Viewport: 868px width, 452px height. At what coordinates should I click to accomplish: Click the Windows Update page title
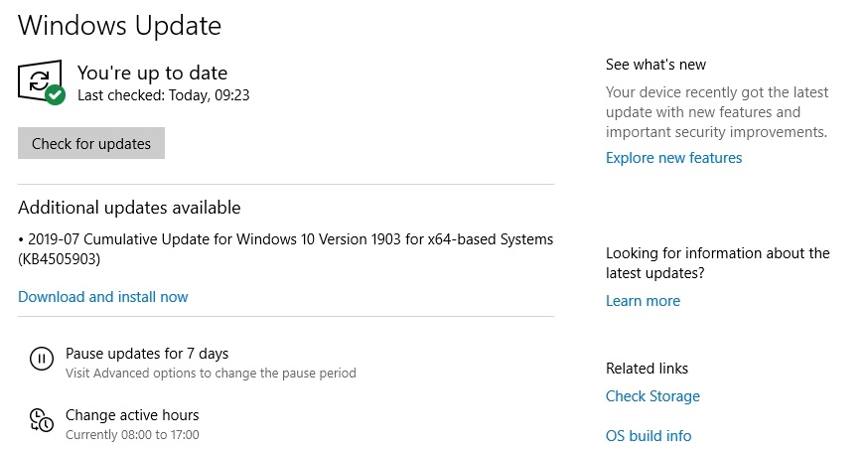[119, 26]
